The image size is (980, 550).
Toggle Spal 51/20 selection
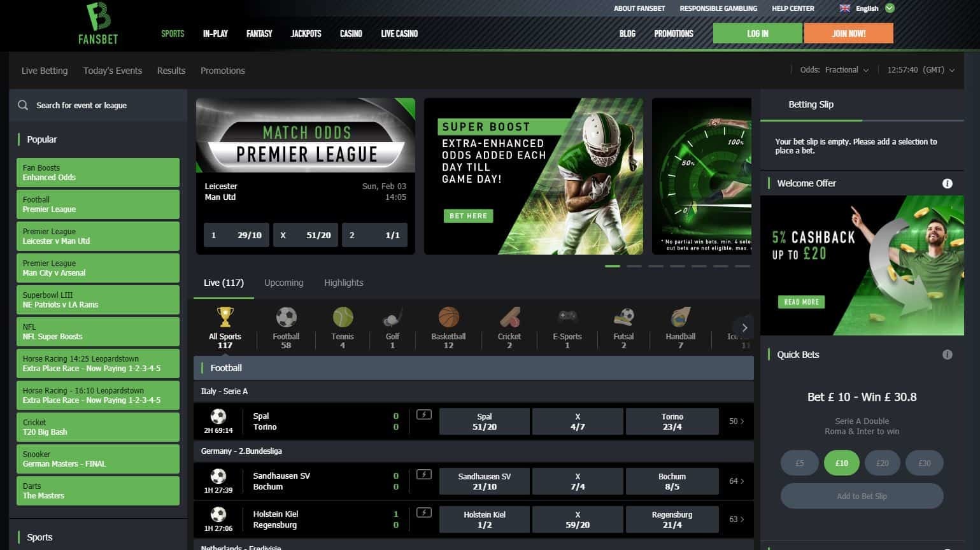click(485, 421)
